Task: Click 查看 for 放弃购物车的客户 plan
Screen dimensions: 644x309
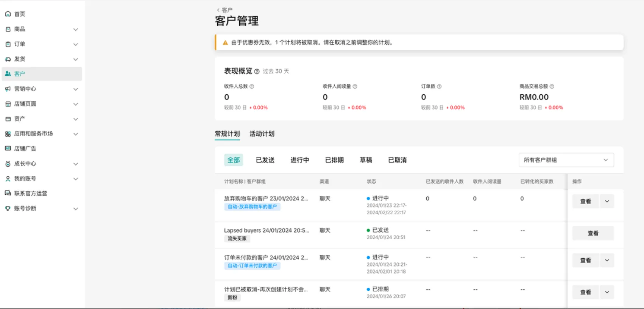Action: (x=585, y=201)
